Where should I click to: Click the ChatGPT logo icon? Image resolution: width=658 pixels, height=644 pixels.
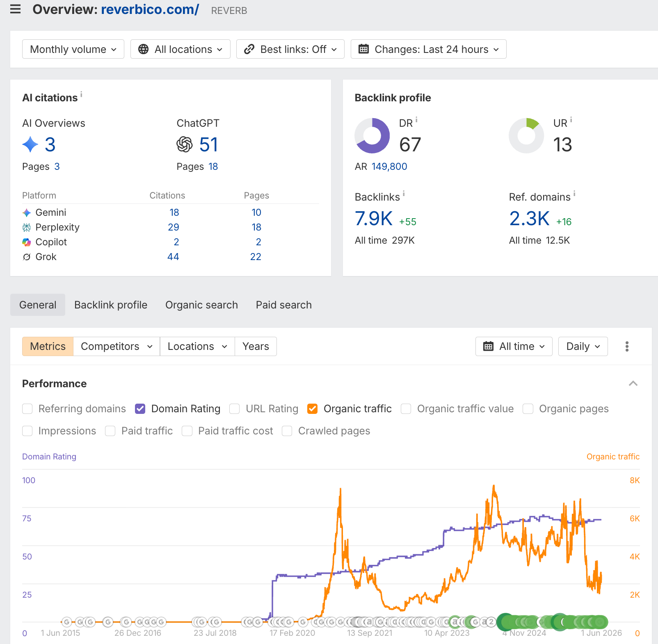click(x=185, y=144)
